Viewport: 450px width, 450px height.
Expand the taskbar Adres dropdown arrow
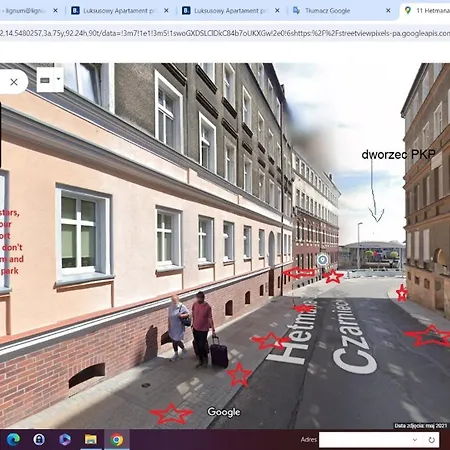(x=415, y=440)
